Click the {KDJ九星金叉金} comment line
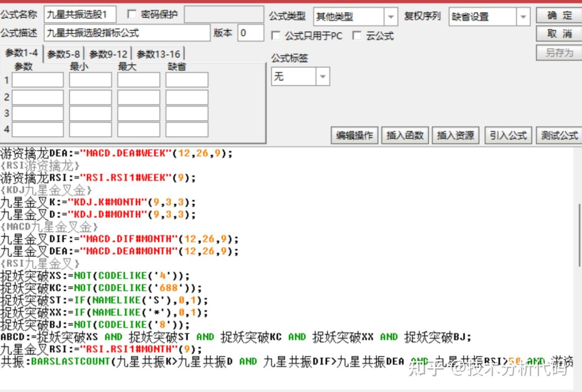Screen dimensions: 582x392 (46, 190)
